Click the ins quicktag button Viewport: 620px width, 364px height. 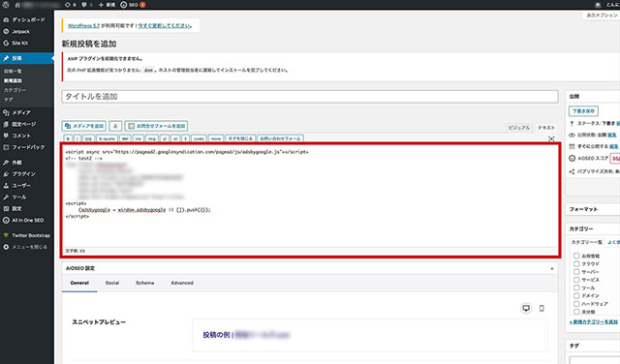pyautogui.click(x=138, y=138)
